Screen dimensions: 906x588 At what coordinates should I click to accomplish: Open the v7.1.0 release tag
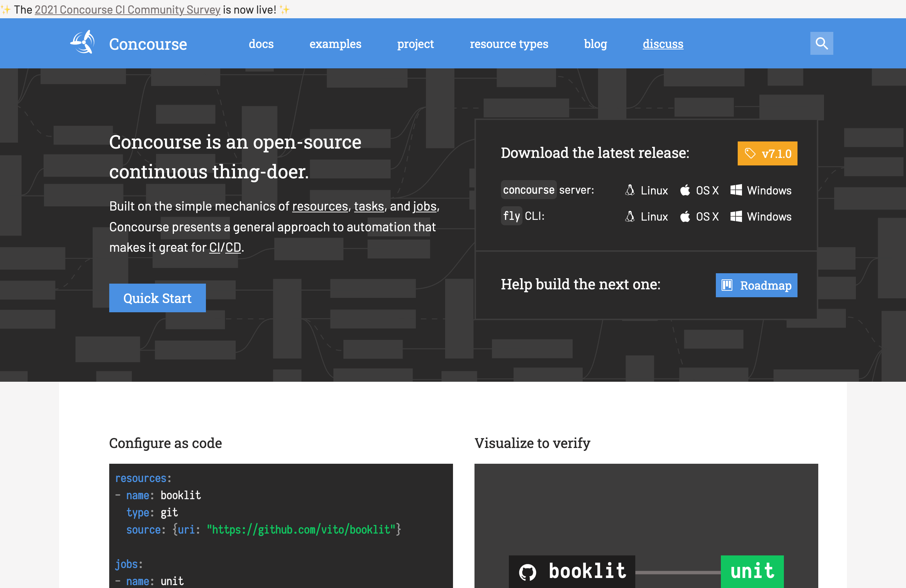(x=767, y=154)
